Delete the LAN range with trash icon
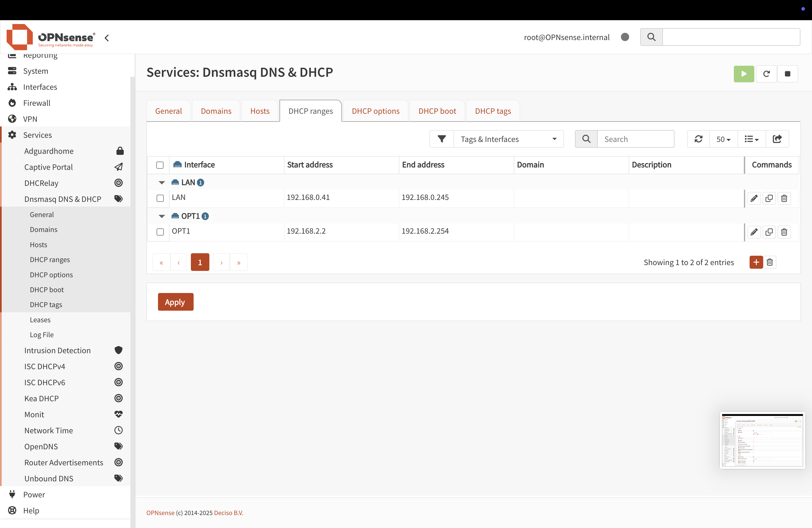 coord(784,198)
